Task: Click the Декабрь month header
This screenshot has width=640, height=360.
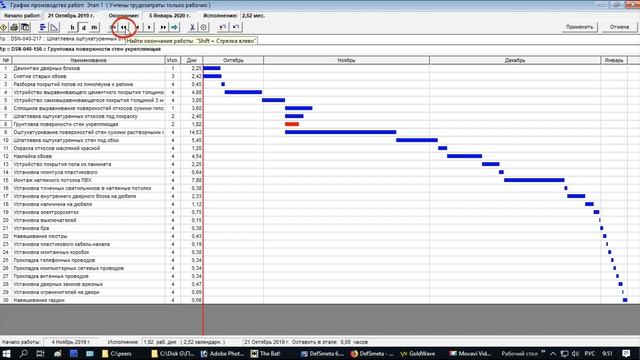Action: 515,60
